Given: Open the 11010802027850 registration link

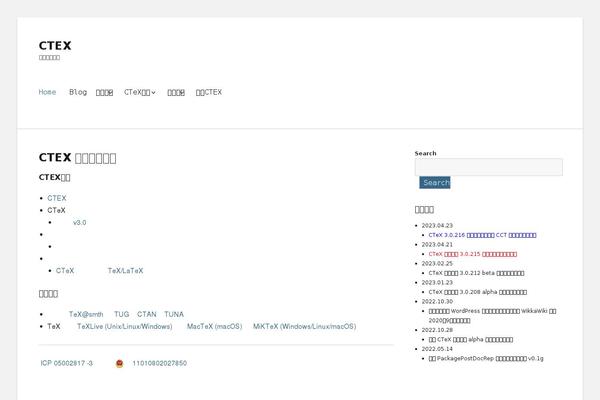Looking at the screenshot, I should point(160,363).
